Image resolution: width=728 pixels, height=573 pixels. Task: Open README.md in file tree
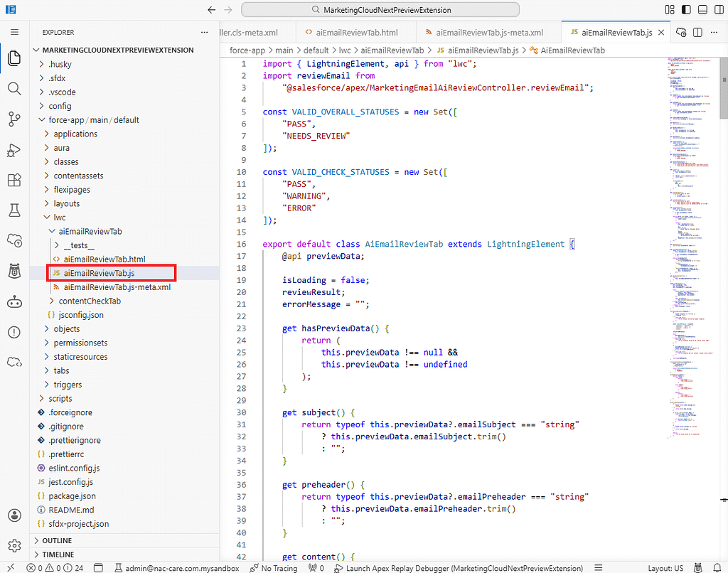pos(71,510)
